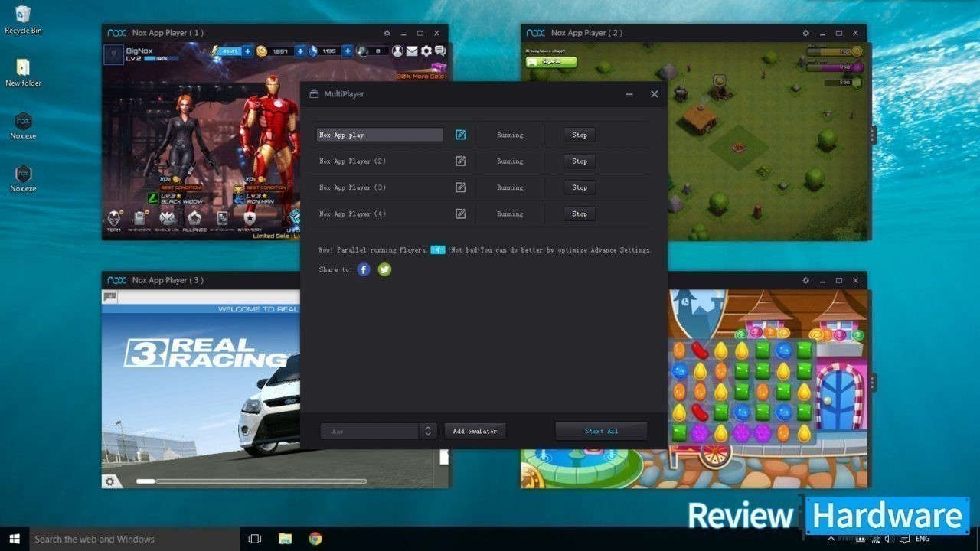Click the lower Nox.exe desktop shortcut
The image size is (980, 551).
pyautogui.click(x=23, y=178)
